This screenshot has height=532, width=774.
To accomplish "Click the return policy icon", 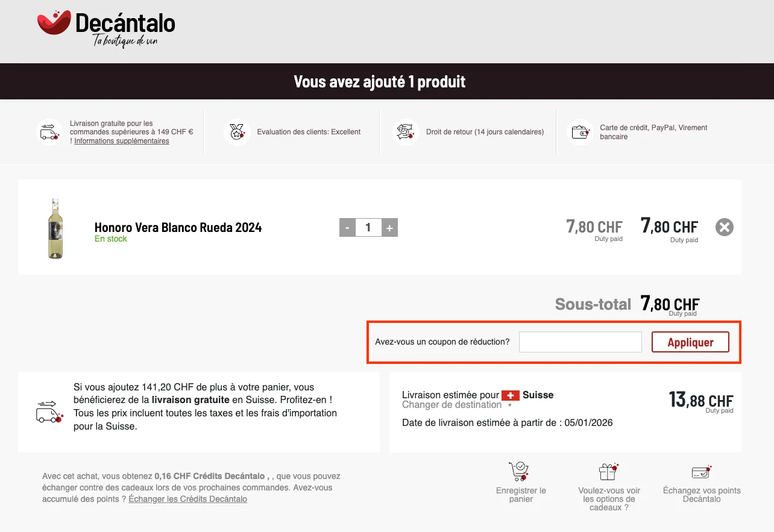I will (405, 132).
